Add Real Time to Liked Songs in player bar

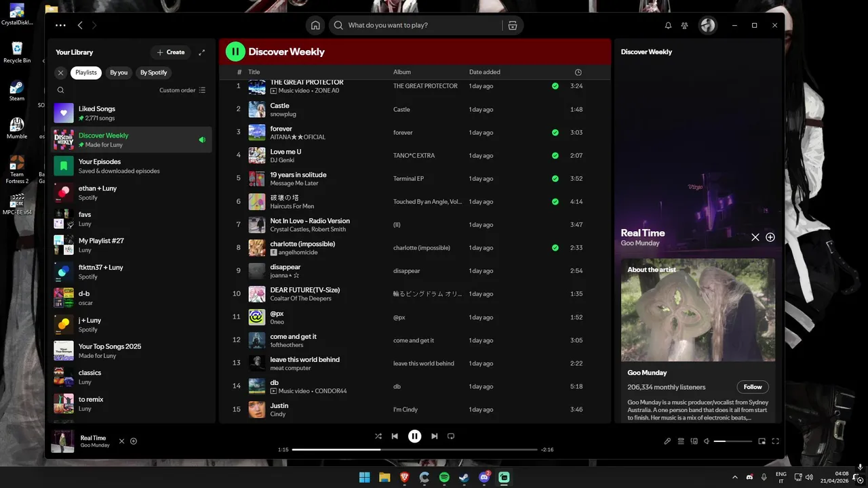(x=134, y=441)
